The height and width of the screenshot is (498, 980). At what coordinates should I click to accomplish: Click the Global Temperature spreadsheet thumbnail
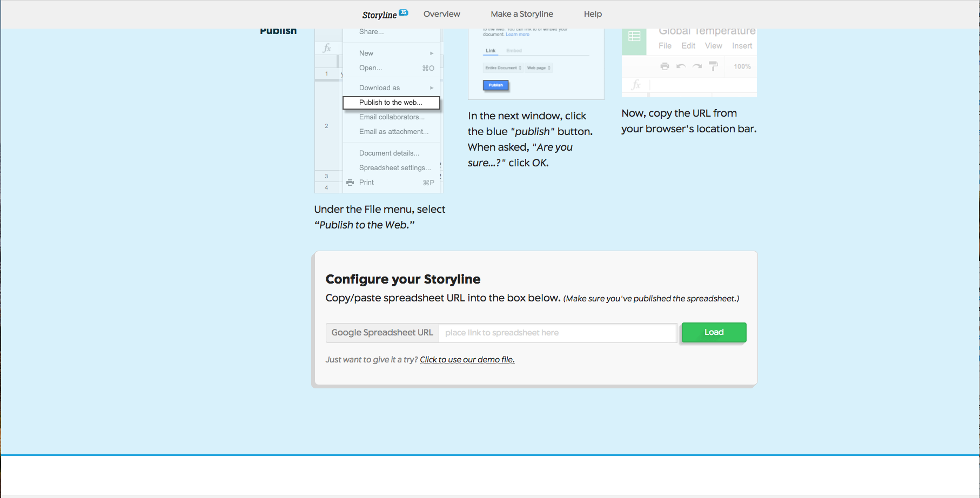click(689, 63)
